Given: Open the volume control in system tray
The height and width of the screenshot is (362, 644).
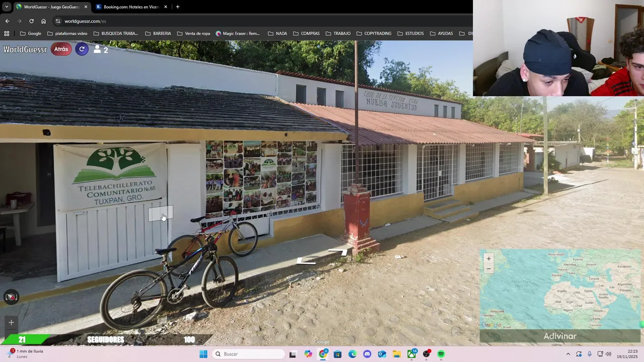Looking at the screenshot, I should pyautogui.click(x=608, y=354).
